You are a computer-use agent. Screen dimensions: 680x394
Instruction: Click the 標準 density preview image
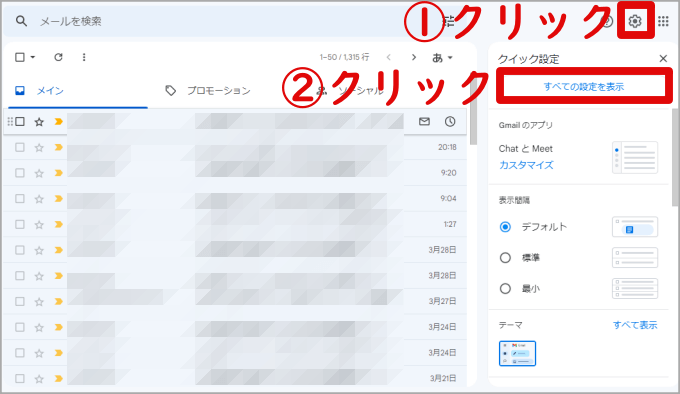(x=635, y=258)
